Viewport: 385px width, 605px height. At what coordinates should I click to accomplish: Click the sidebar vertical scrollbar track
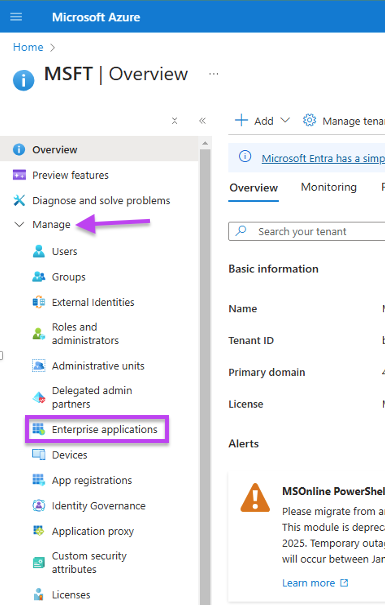tap(205, 377)
